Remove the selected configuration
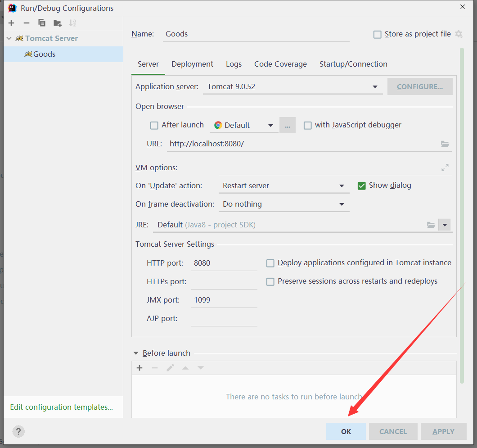477x448 pixels. [27, 23]
